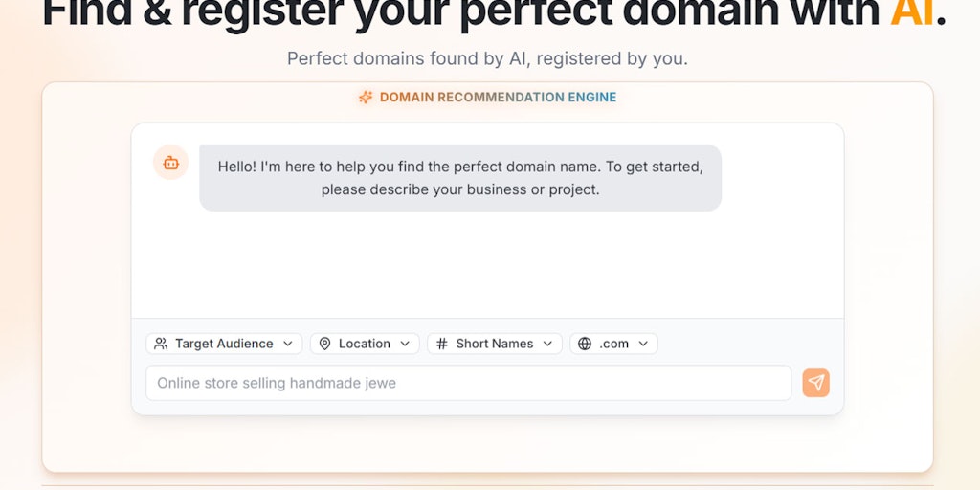Click the orange send paper-plane button

point(815,383)
